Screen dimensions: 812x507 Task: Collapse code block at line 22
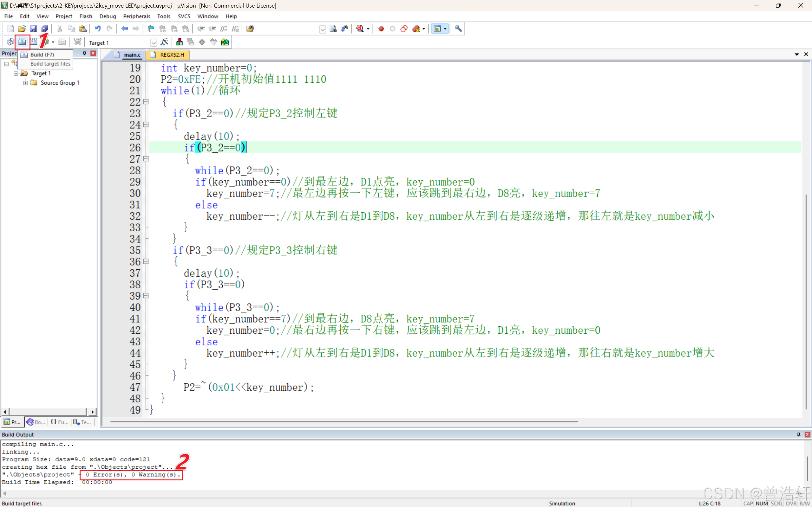pyautogui.click(x=146, y=102)
